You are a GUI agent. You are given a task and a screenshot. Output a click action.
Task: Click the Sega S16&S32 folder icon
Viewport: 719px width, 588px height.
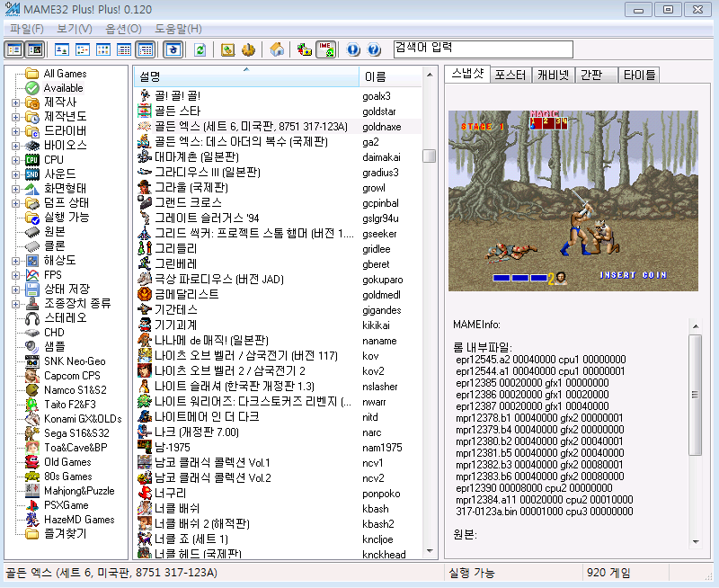[x=32, y=433]
